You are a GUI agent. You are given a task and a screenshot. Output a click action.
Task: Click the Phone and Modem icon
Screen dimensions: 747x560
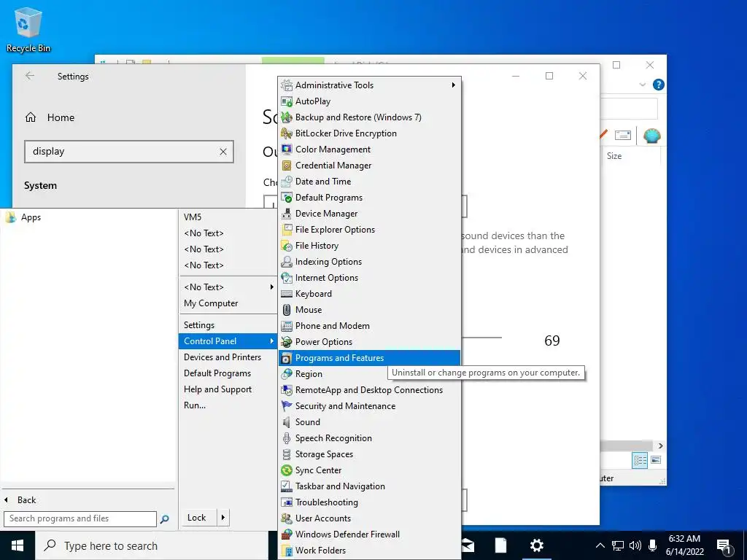pyautogui.click(x=286, y=326)
